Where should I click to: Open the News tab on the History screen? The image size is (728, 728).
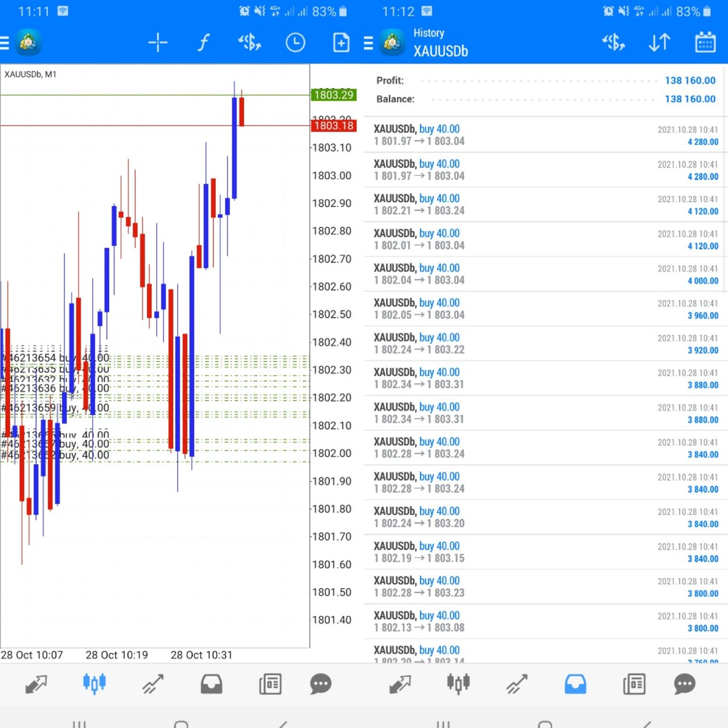tap(633, 684)
